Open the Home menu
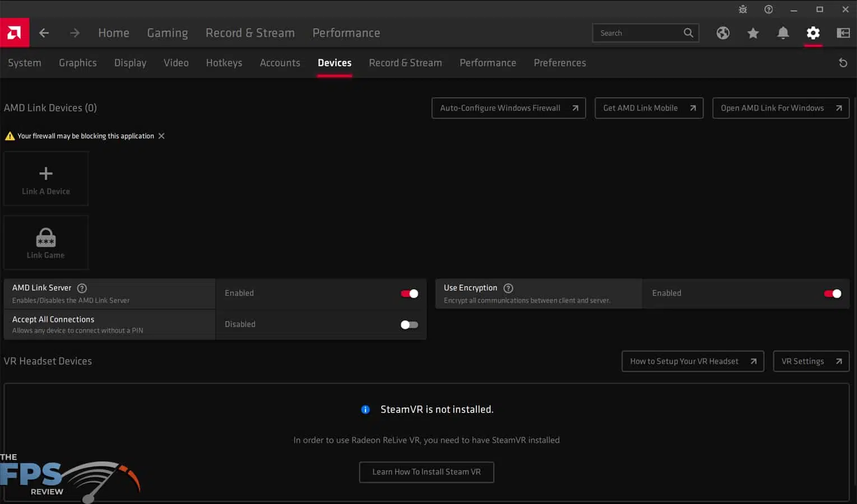This screenshot has height=504, width=857. pyautogui.click(x=114, y=33)
